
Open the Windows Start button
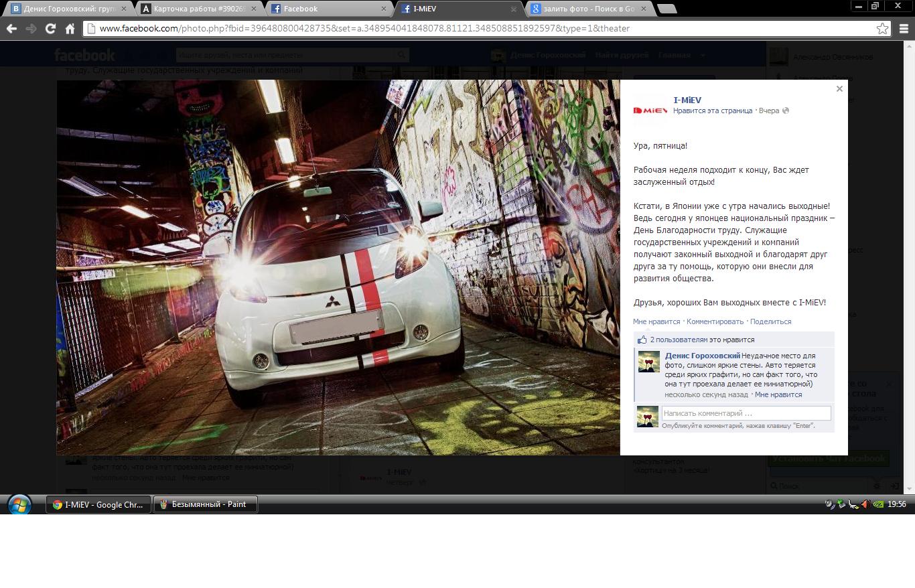pyautogui.click(x=19, y=504)
